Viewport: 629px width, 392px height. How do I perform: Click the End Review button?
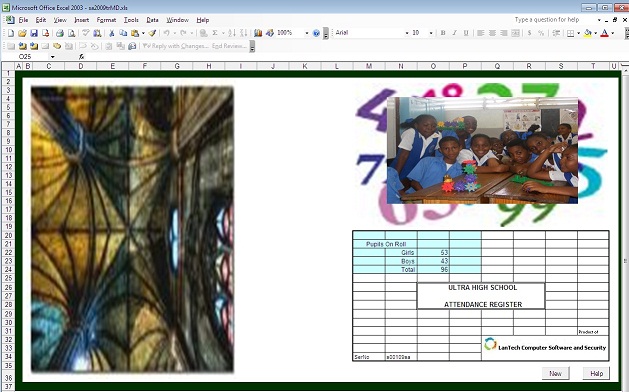coord(229,46)
